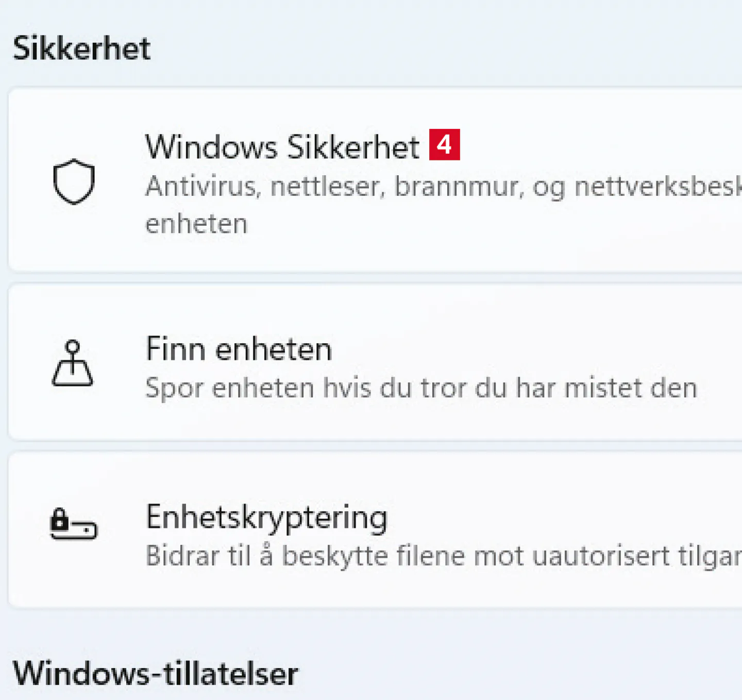Click the location pin icon for Finn enheten

(x=73, y=363)
